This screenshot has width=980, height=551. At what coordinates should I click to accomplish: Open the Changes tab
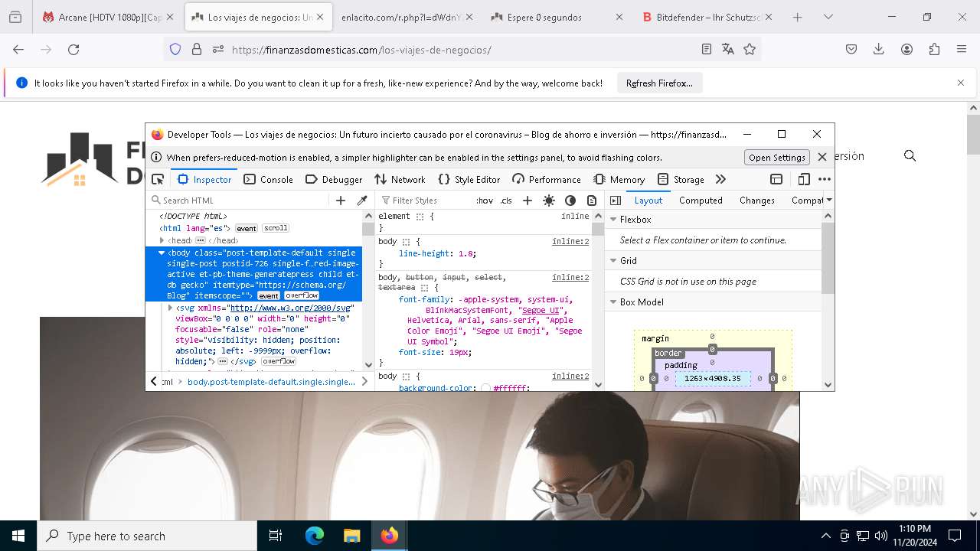click(x=757, y=201)
